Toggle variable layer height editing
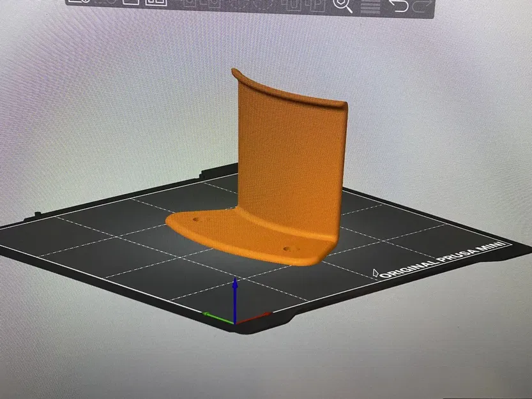 370,6
